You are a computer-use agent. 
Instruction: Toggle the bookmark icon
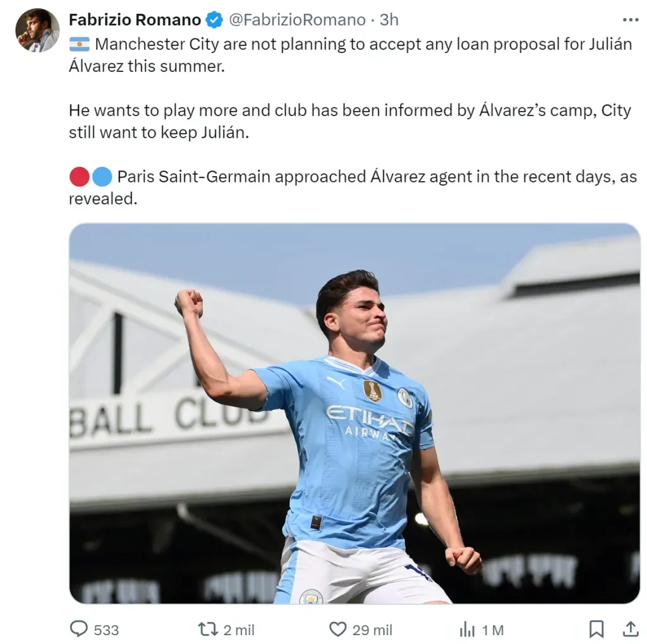(596, 629)
